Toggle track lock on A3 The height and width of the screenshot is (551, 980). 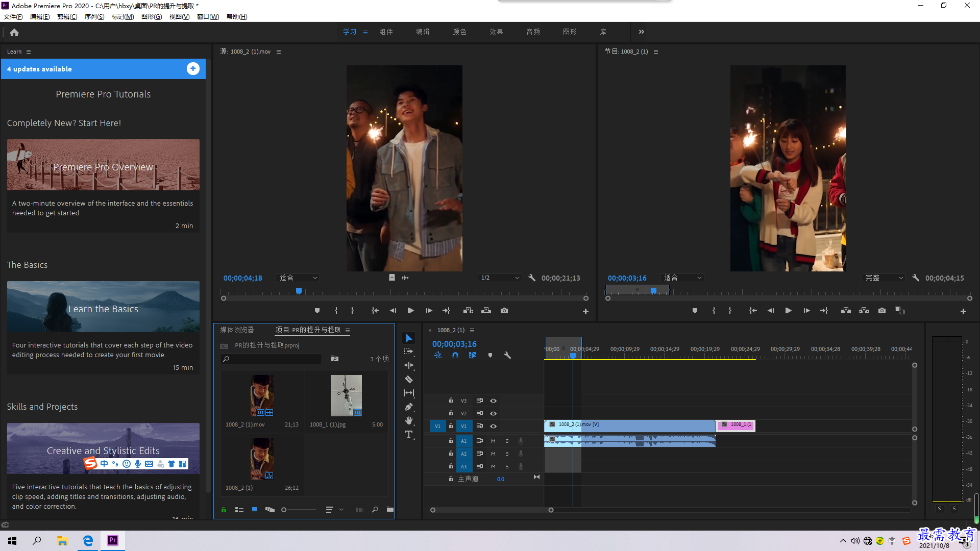click(451, 466)
